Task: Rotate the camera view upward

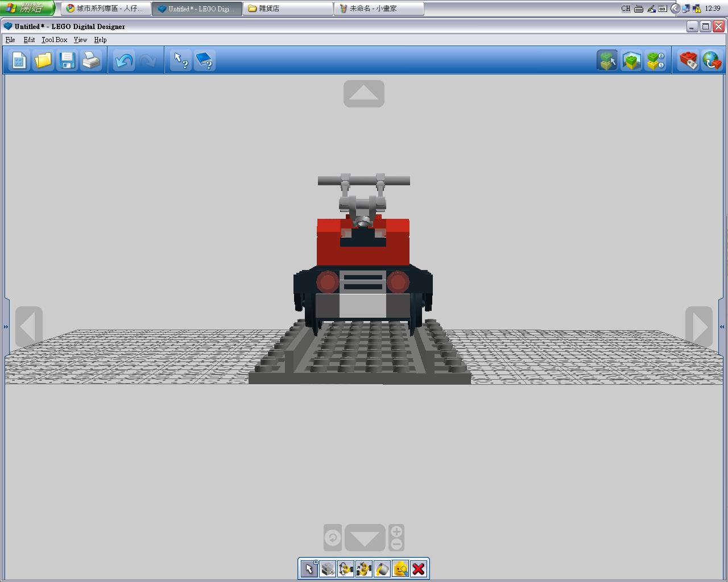Action: tap(364, 94)
